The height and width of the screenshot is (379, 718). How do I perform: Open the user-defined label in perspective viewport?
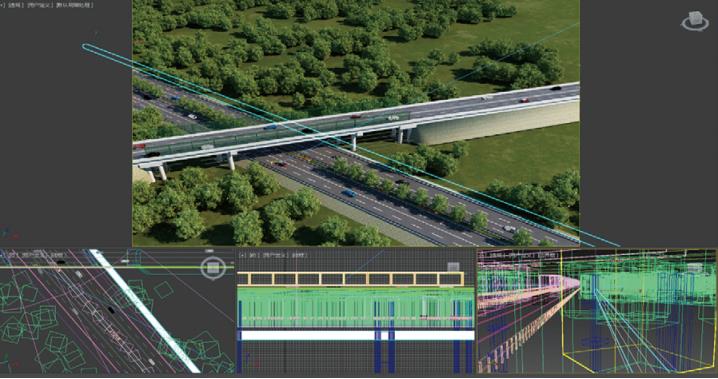39,5
